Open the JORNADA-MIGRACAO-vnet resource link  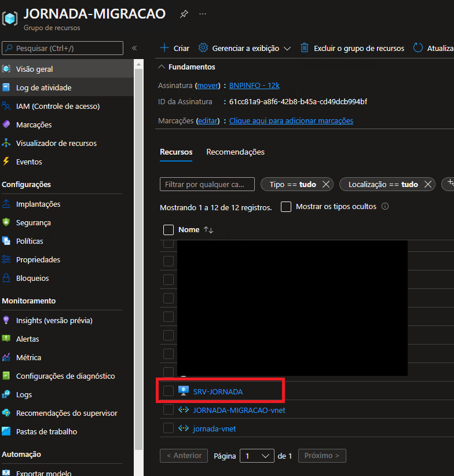pos(239,410)
